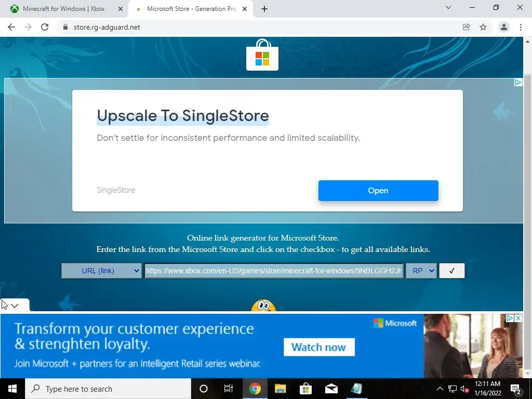The image size is (532, 399).
Task: Go back to the previous page
Action: (11, 27)
